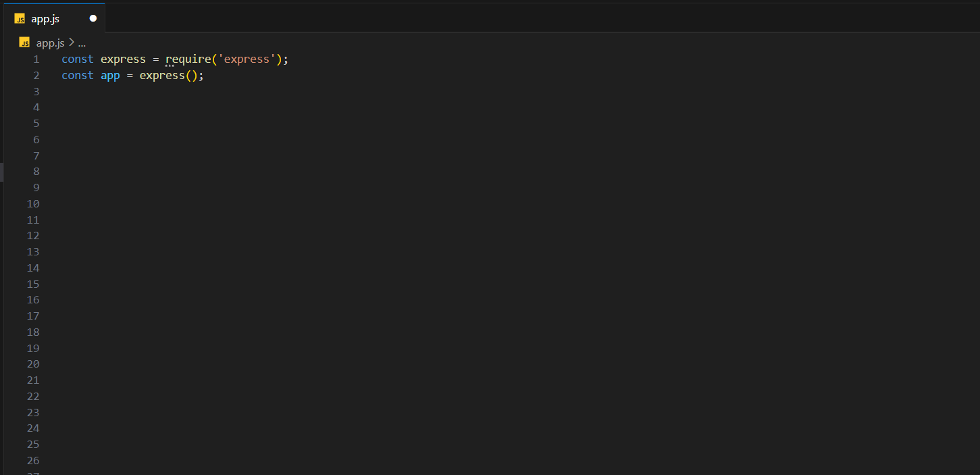Image resolution: width=980 pixels, height=475 pixels.
Task: Click the const keyword on line 1
Action: point(76,59)
